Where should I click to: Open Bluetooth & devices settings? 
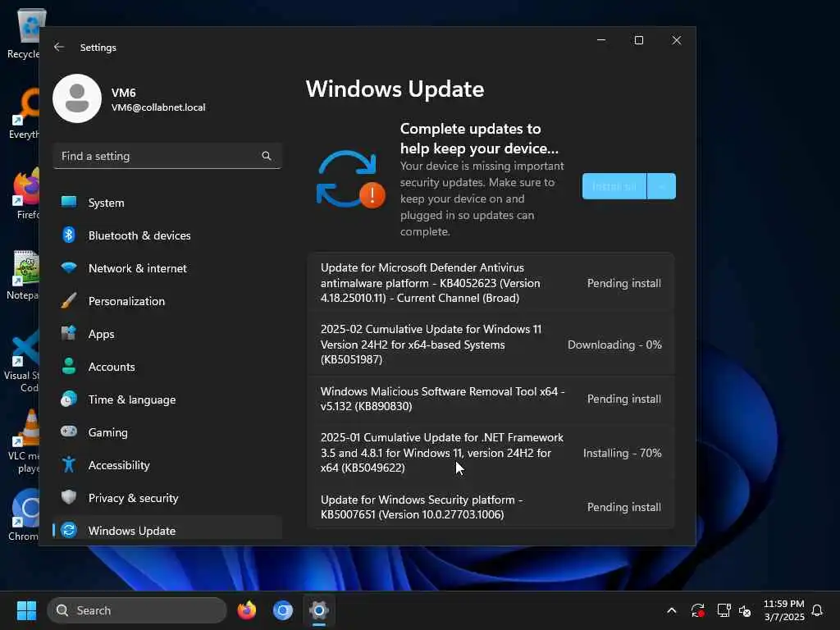click(x=167, y=235)
